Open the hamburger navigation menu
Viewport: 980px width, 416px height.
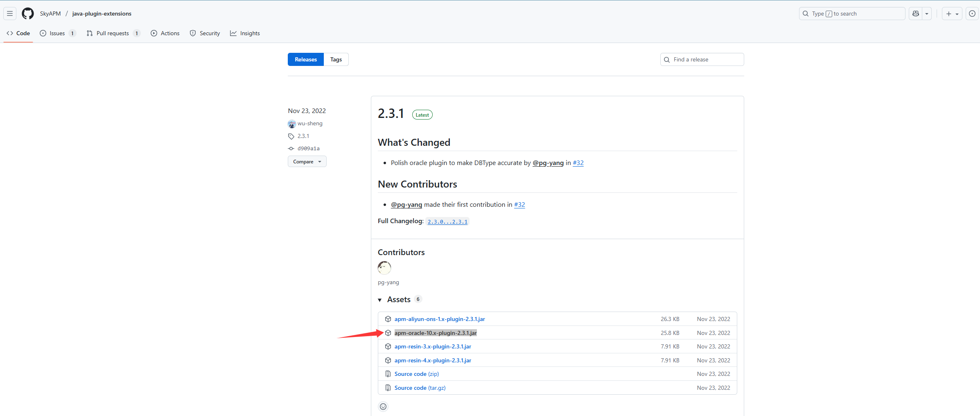pos(10,14)
